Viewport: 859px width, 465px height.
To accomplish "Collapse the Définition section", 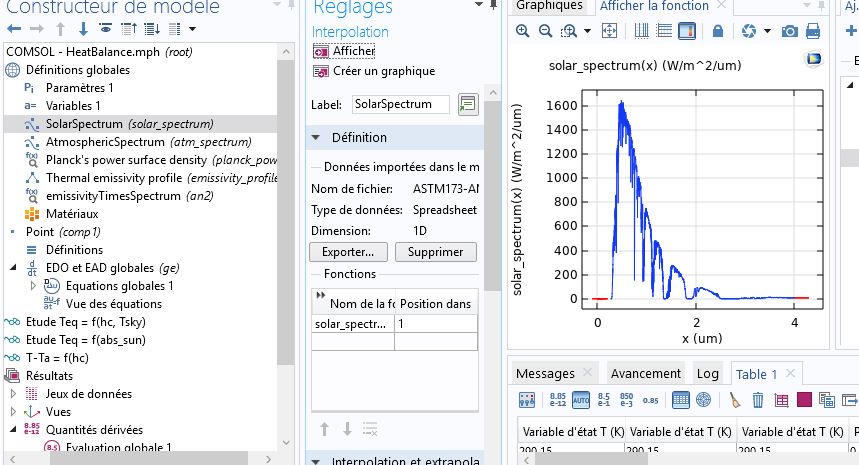I will point(316,137).
